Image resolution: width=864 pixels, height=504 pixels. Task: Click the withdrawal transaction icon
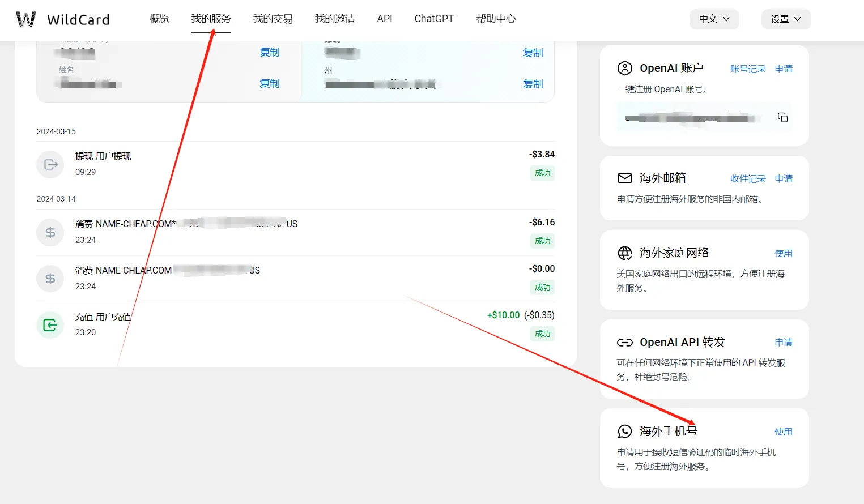click(x=50, y=164)
